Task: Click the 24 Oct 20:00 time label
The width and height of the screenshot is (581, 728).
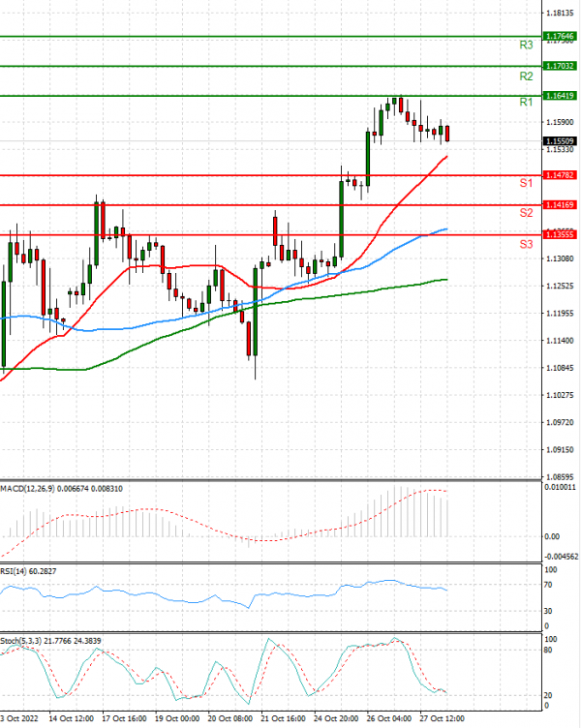Action: point(336,718)
